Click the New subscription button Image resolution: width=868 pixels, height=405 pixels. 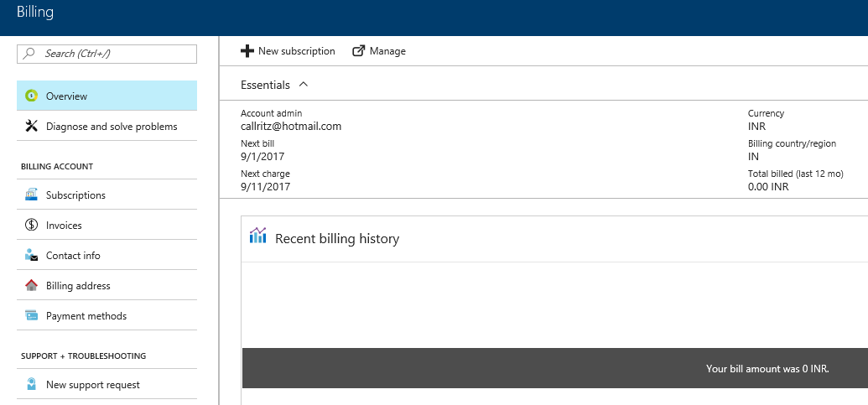point(288,51)
